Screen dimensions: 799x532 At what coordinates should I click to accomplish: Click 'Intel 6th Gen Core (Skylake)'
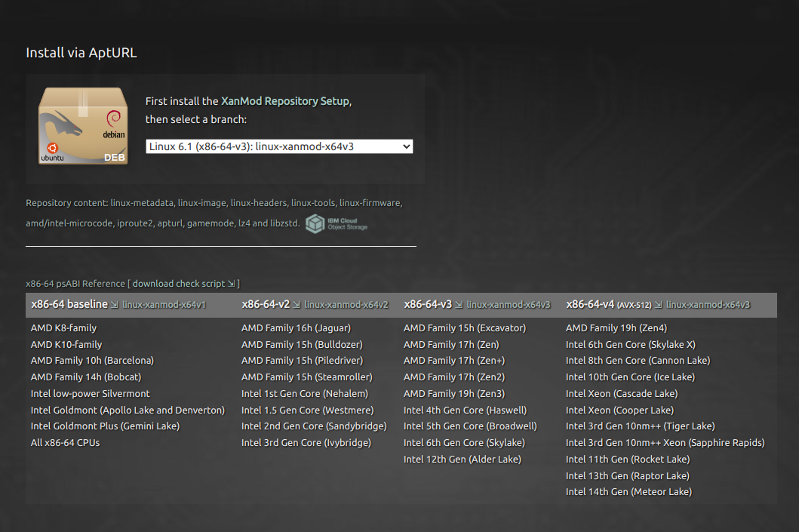pos(464,444)
